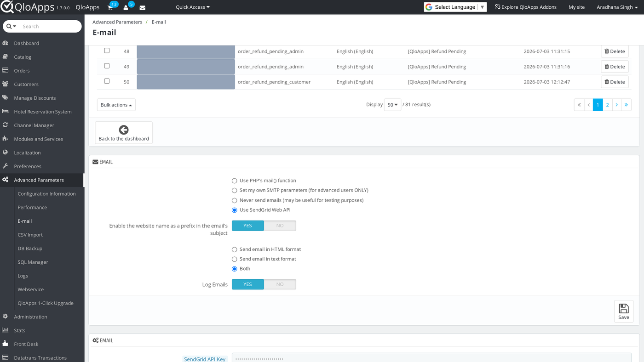This screenshot has height=362, width=644.
Task: Open the shopping cart orders icon
Action: point(110,7)
